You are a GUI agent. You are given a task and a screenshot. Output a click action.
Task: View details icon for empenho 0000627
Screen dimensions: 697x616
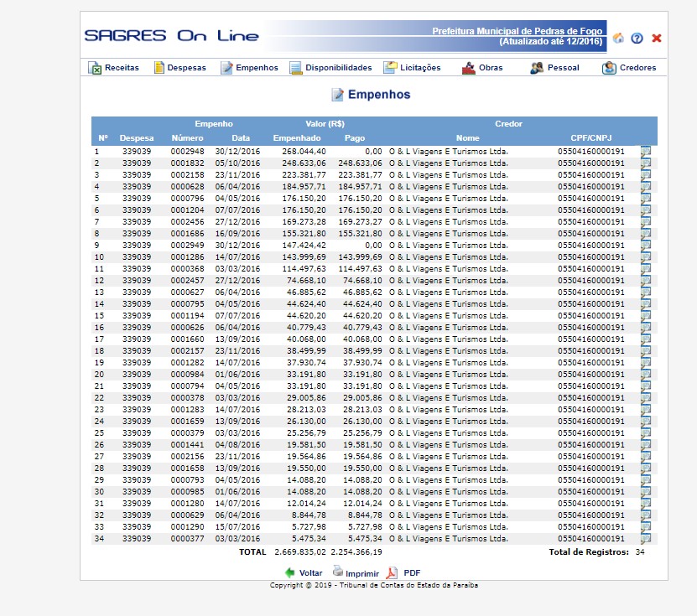click(646, 292)
